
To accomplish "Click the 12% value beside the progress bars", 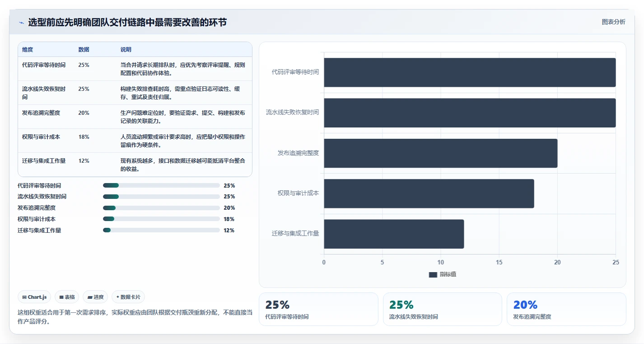I will click(x=229, y=231).
